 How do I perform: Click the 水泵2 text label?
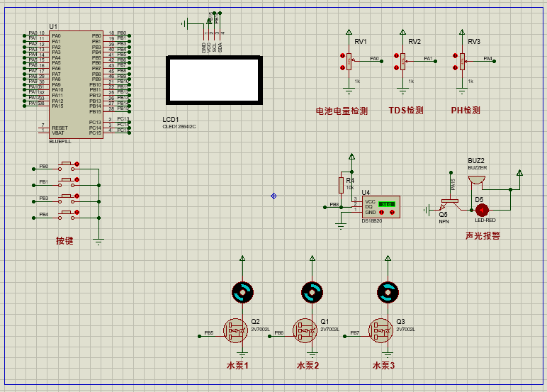[308, 366]
